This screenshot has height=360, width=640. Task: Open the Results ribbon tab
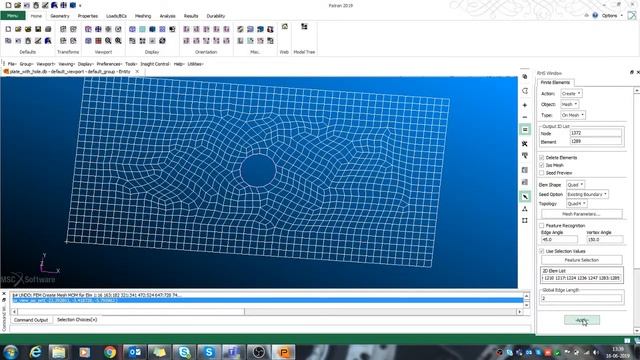191,16
